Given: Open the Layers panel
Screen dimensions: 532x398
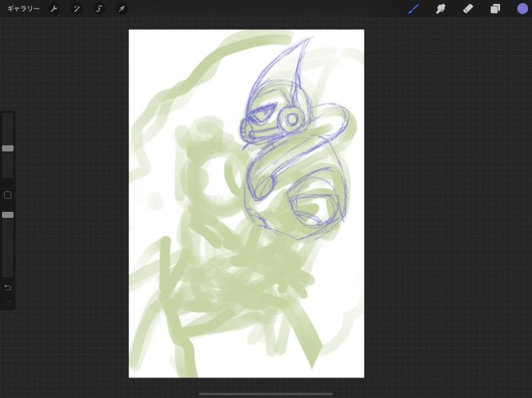Looking at the screenshot, I should (495, 9).
